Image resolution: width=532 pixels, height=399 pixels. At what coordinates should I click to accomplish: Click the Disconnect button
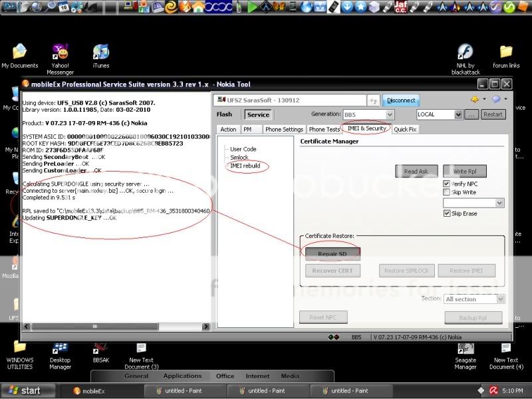401,100
